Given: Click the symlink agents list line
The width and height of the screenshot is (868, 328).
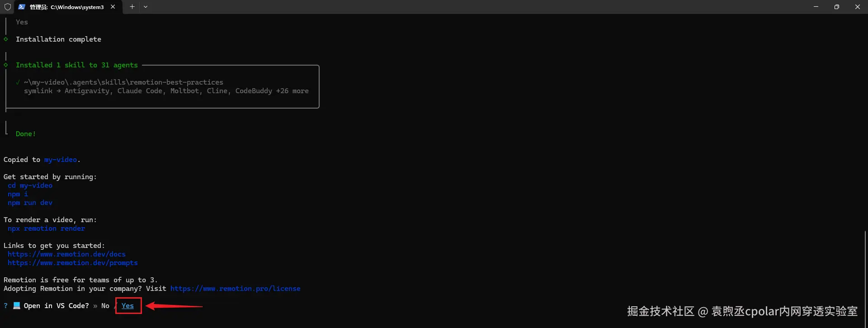Looking at the screenshot, I should [x=166, y=91].
